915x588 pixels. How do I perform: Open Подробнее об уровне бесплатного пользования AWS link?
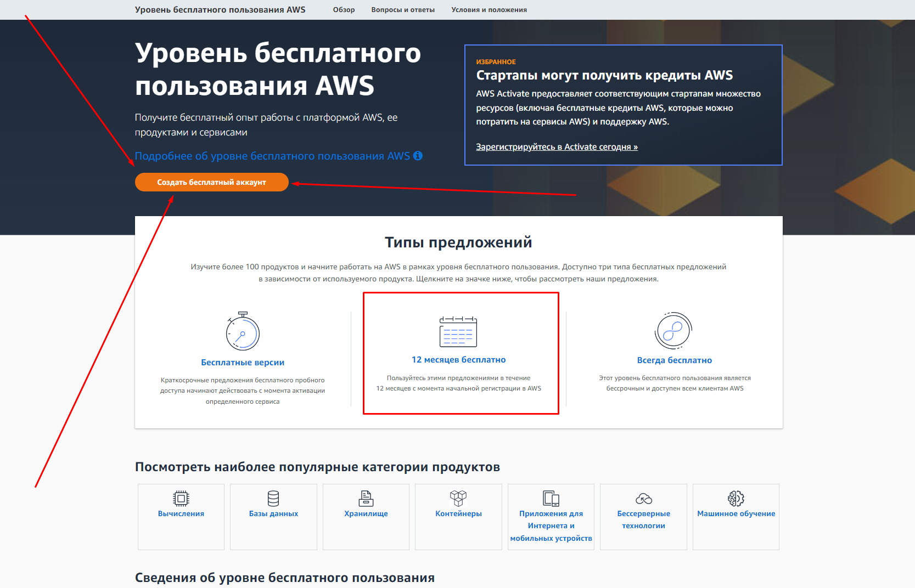[x=272, y=156]
